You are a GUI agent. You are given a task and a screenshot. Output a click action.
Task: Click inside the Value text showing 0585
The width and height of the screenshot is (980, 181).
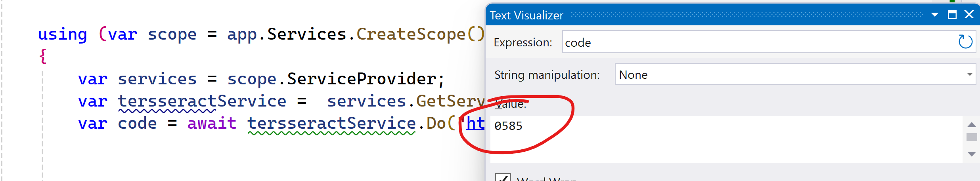pos(508,126)
